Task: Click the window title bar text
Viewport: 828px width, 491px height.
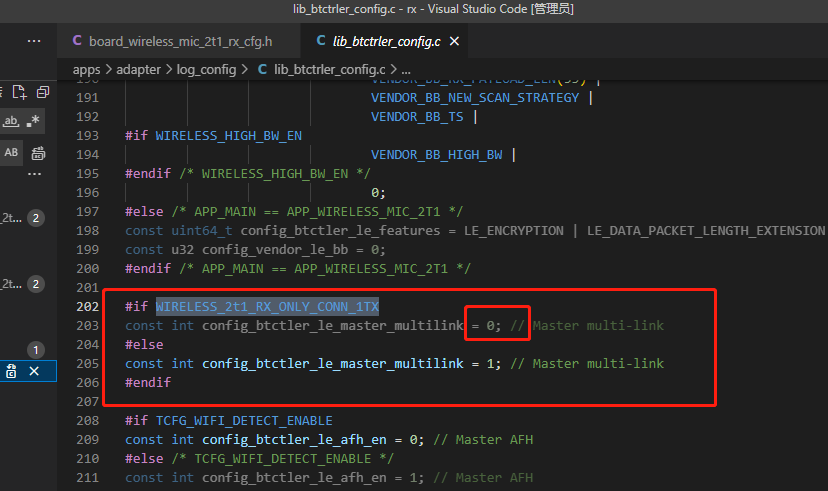Action: pyautogui.click(x=434, y=9)
